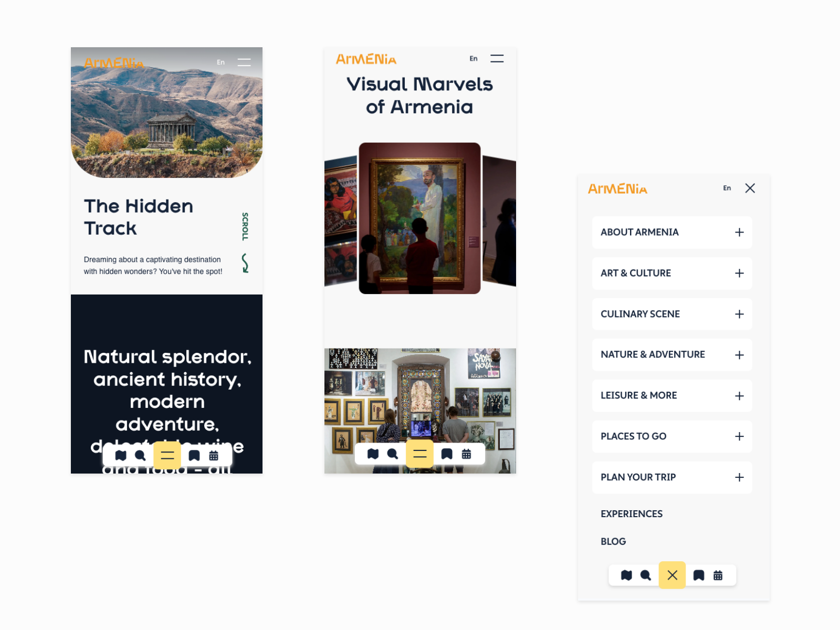Screen dimensions: 840x630
Task: Click the En language selector on the Visual Marvels screen
Action: (474, 59)
